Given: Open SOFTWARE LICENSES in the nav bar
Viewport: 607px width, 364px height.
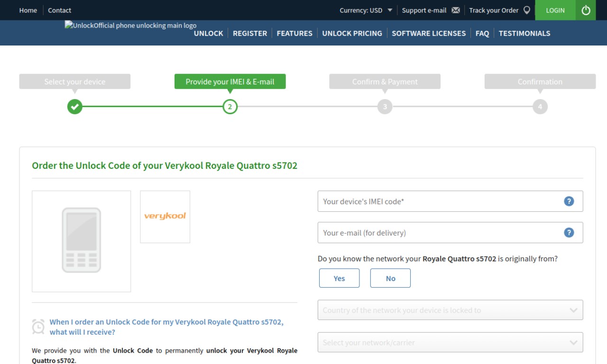Looking at the screenshot, I should [x=429, y=33].
